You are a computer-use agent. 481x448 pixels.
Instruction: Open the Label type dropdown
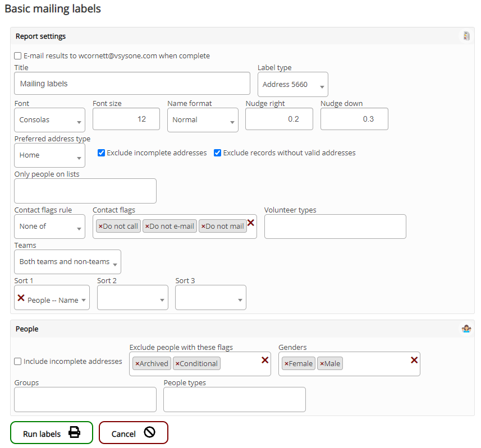[x=292, y=85]
